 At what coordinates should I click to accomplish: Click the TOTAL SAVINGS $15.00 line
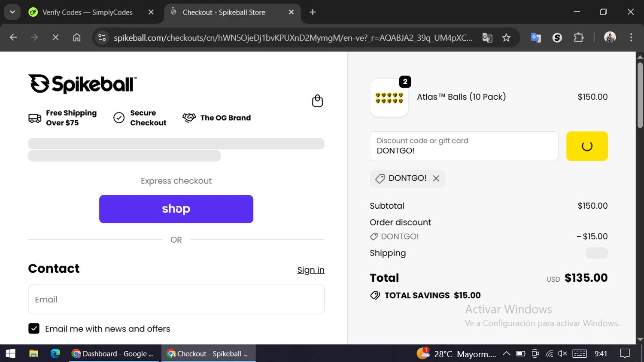coord(425,295)
